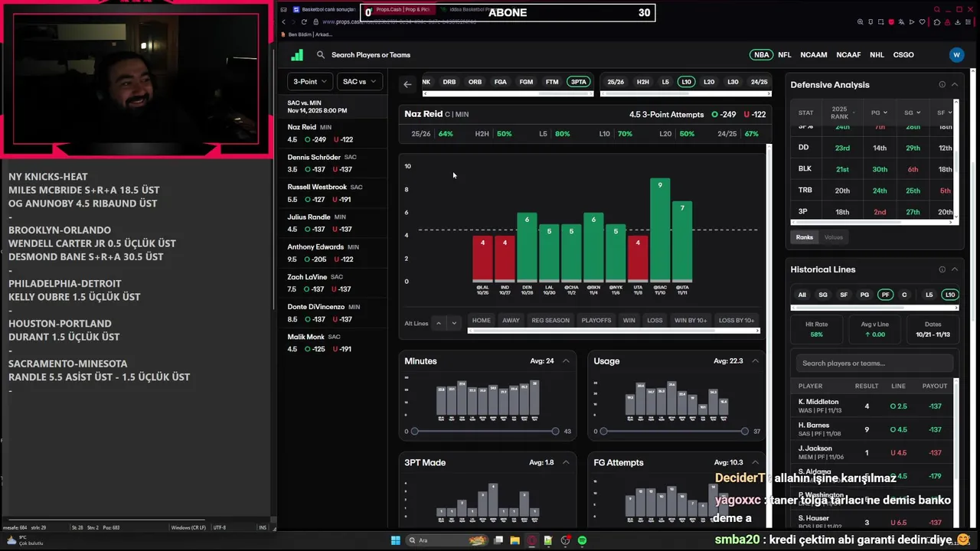Click the Search Players or Teams field

(x=371, y=55)
